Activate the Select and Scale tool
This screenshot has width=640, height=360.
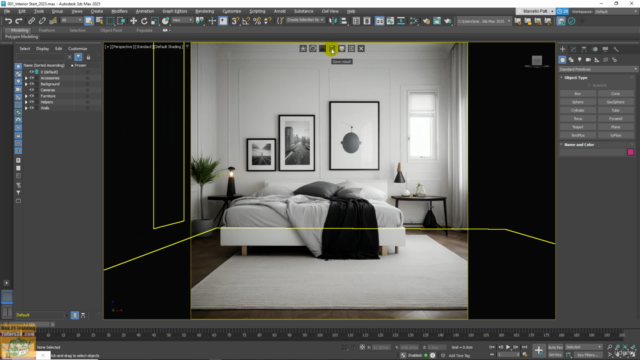155,21
